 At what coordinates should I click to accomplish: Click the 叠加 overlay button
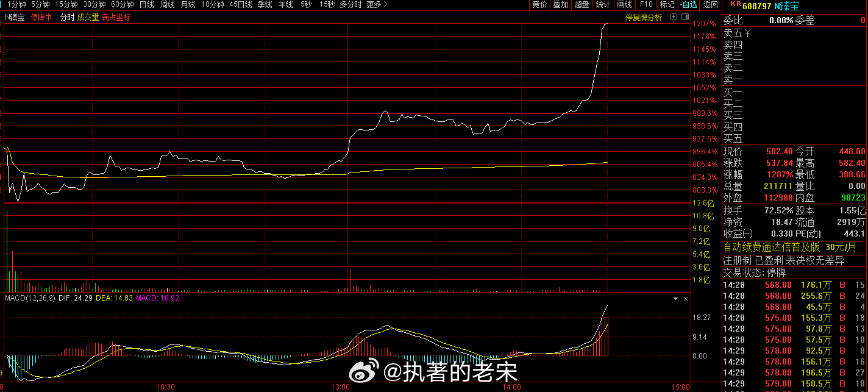coord(560,4)
